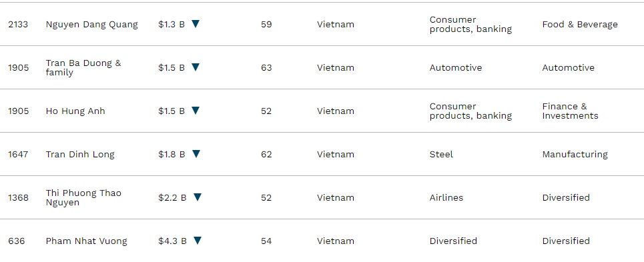Screen dimensions: 644x262
Task: Click the Finance & Investments industry cell
Action: coord(570,111)
